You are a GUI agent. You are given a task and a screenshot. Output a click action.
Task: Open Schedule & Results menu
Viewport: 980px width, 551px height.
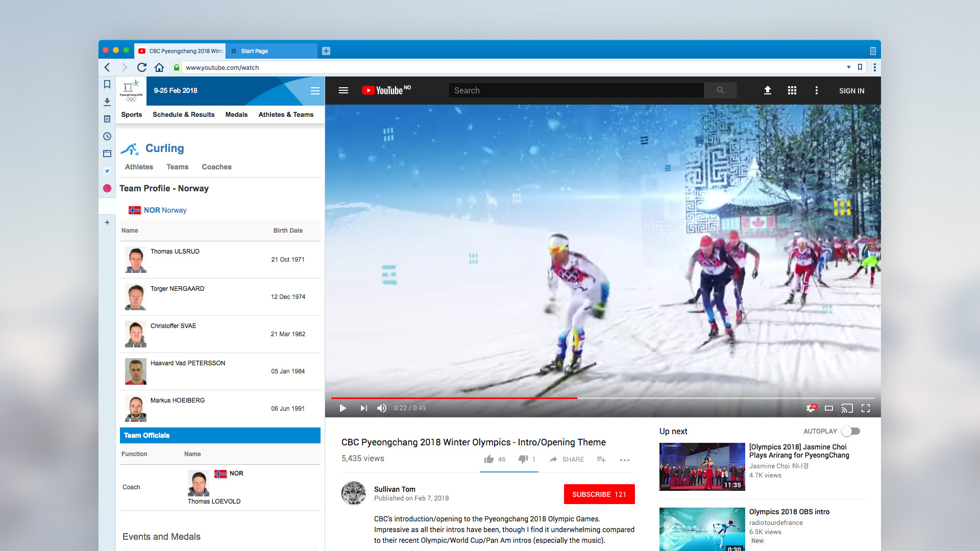tap(184, 115)
